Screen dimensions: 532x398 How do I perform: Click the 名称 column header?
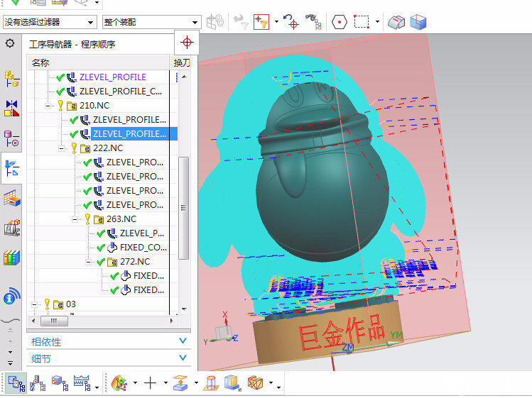click(x=40, y=62)
